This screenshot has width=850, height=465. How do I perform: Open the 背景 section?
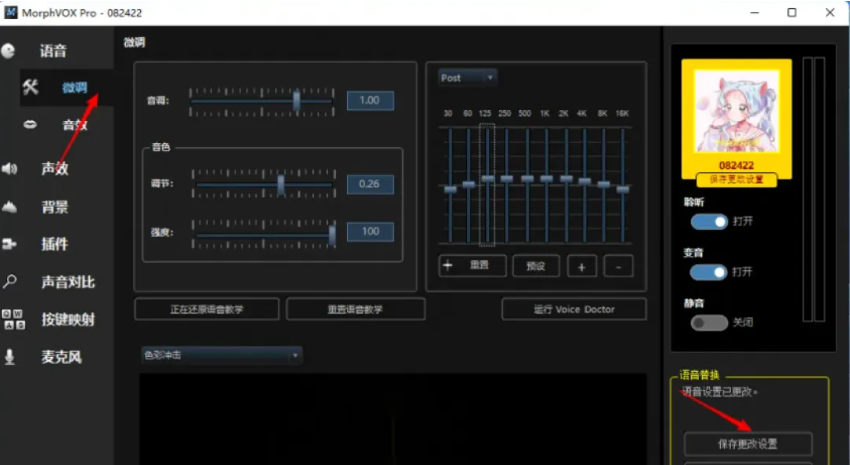pos(55,206)
